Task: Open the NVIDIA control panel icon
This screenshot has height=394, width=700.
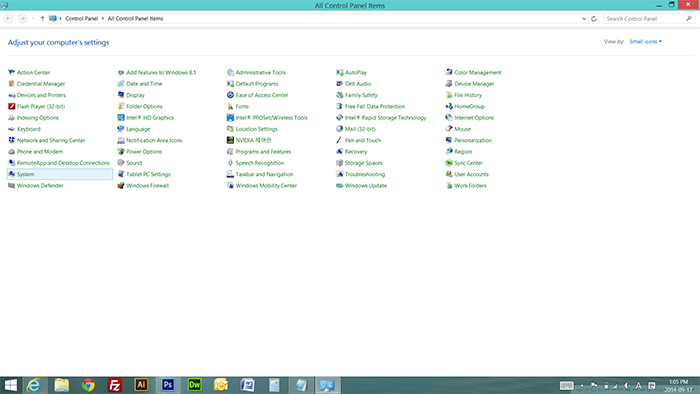Action: point(230,140)
